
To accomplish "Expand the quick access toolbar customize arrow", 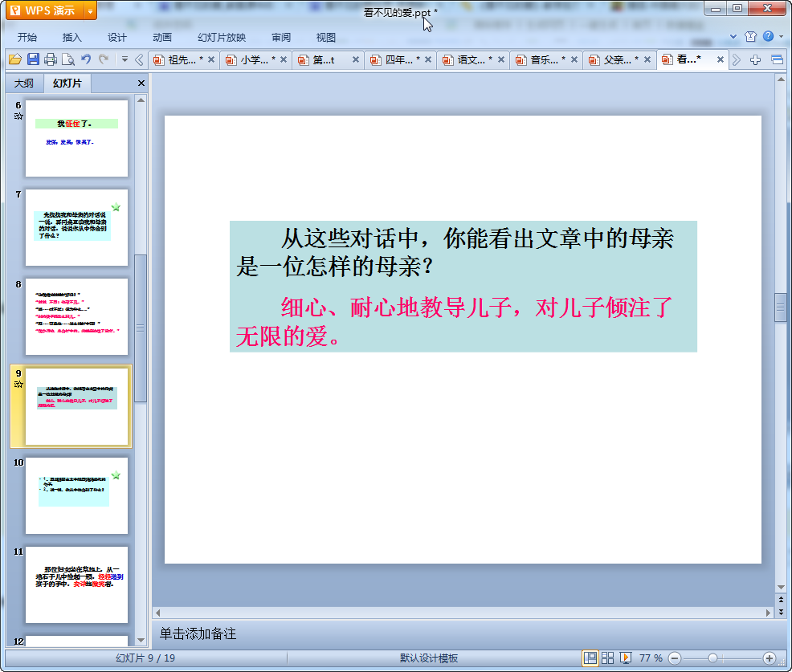I will (x=125, y=59).
